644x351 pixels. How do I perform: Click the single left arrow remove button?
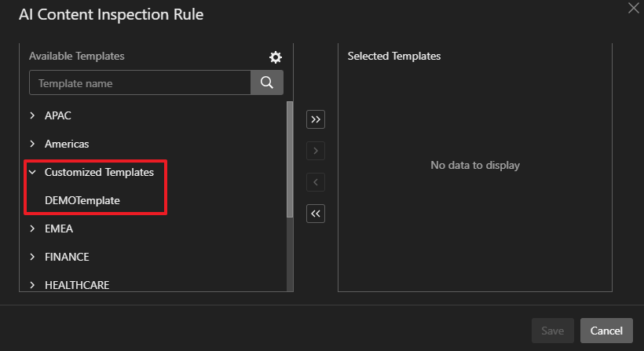(316, 182)
